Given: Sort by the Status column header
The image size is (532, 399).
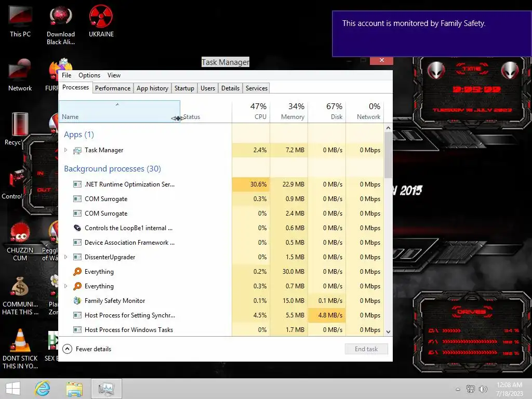Looking at the screenshot, I should [206, 112].
